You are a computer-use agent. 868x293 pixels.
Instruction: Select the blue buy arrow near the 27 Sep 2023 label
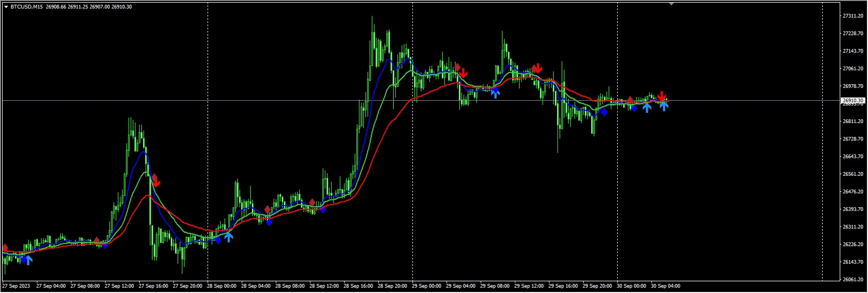28,259
